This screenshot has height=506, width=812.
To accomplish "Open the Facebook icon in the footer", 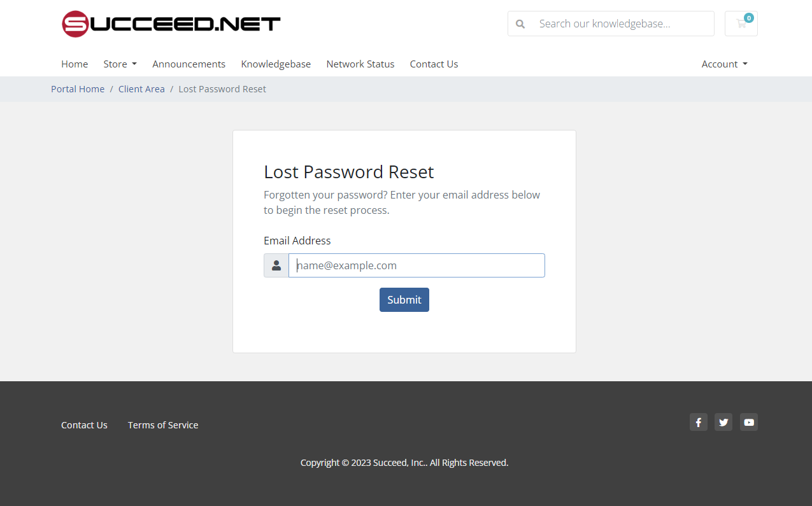I will [x=698, y=422].
